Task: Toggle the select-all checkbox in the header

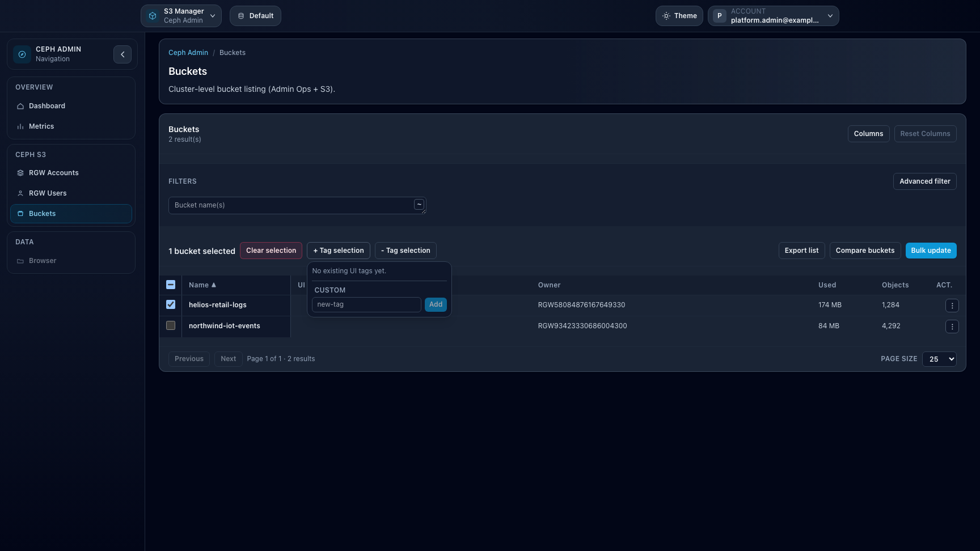Action: 170,285
